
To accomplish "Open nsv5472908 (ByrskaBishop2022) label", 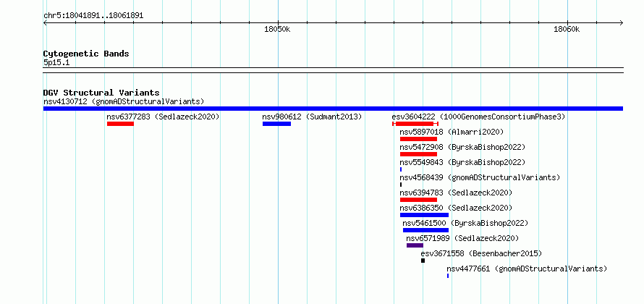I will click(462, 147).
